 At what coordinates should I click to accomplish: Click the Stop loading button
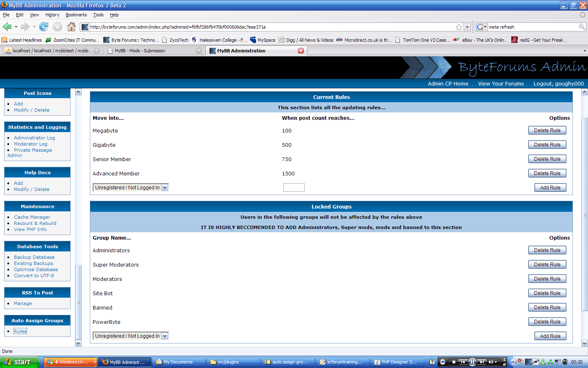[x=58, y=27]
